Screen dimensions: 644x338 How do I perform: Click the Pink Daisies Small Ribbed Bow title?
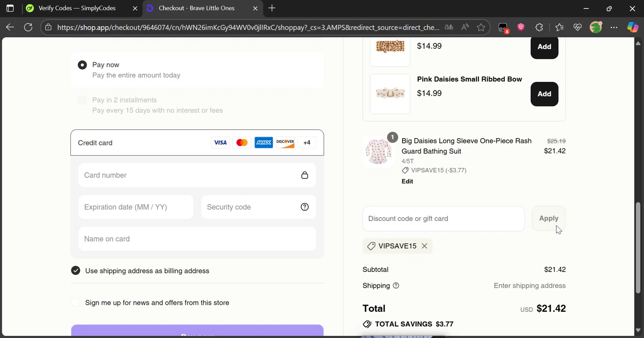[x=469, y=79]
